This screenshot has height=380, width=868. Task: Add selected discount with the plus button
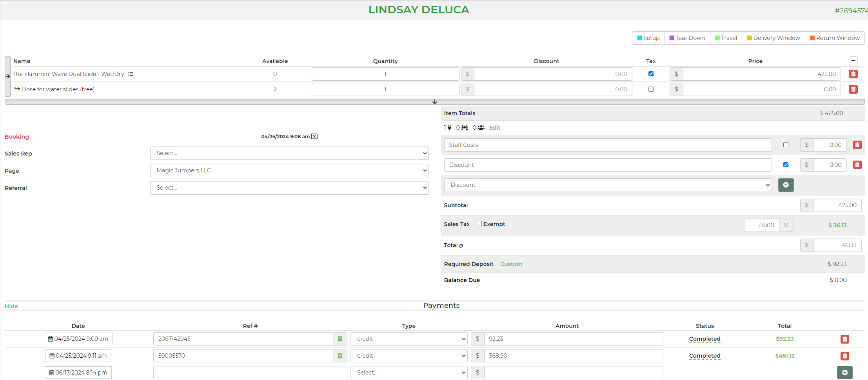(786, 185)
